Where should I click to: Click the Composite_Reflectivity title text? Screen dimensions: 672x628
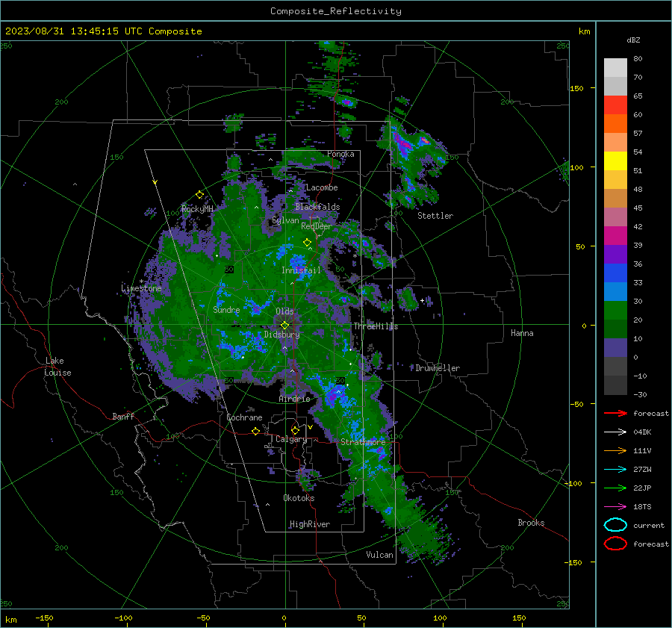click(x=336, y=11)
